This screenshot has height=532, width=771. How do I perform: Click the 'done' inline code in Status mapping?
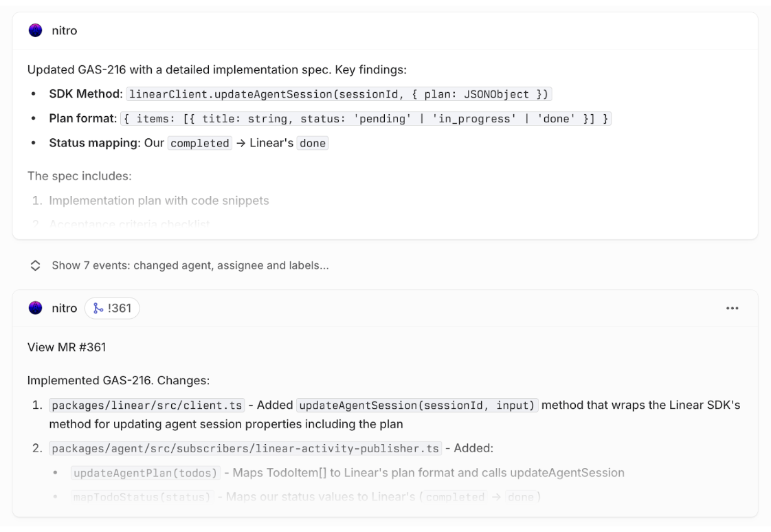312,144
